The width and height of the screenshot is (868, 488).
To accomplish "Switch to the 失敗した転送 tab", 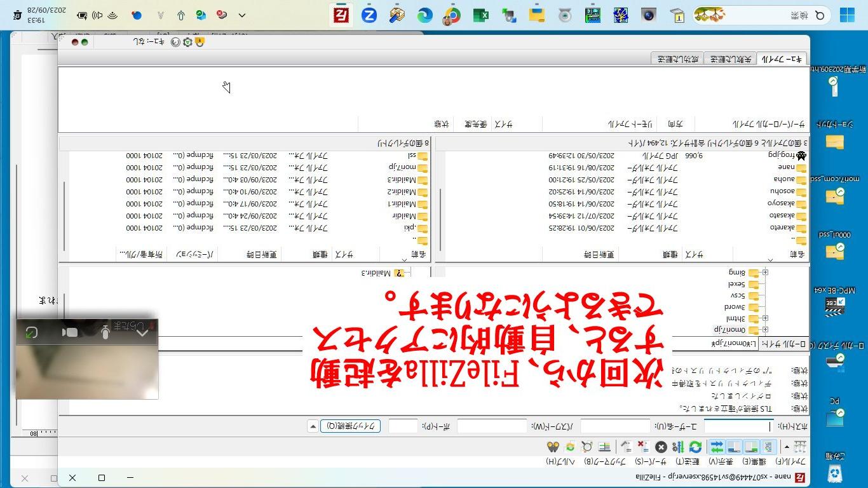I will 730,58.
